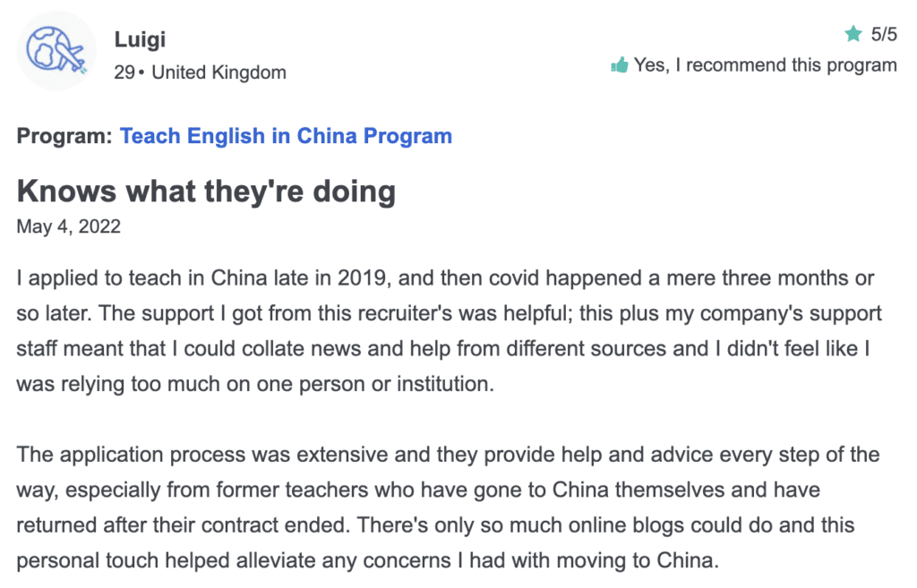Click the review title Knows what they're doing

(207, 192)
